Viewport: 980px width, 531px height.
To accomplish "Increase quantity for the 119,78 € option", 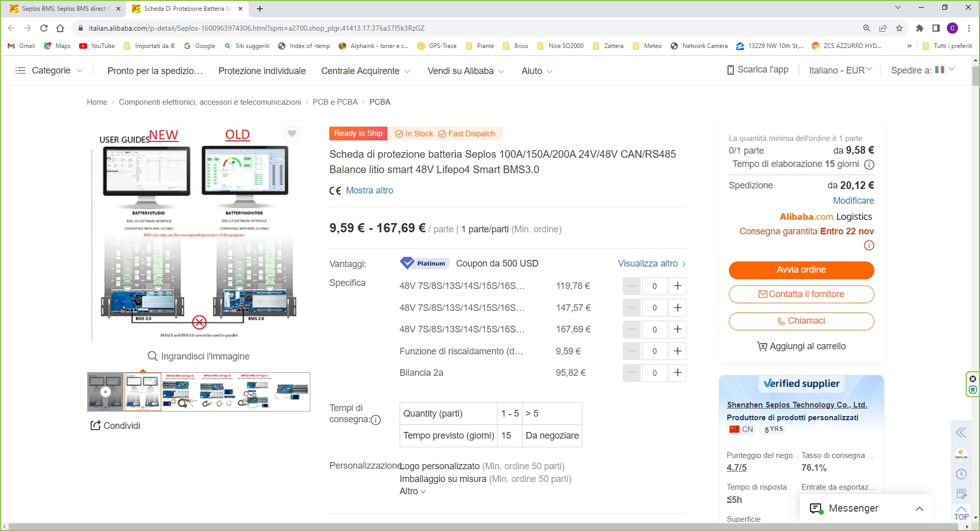I will coord(677,286).
